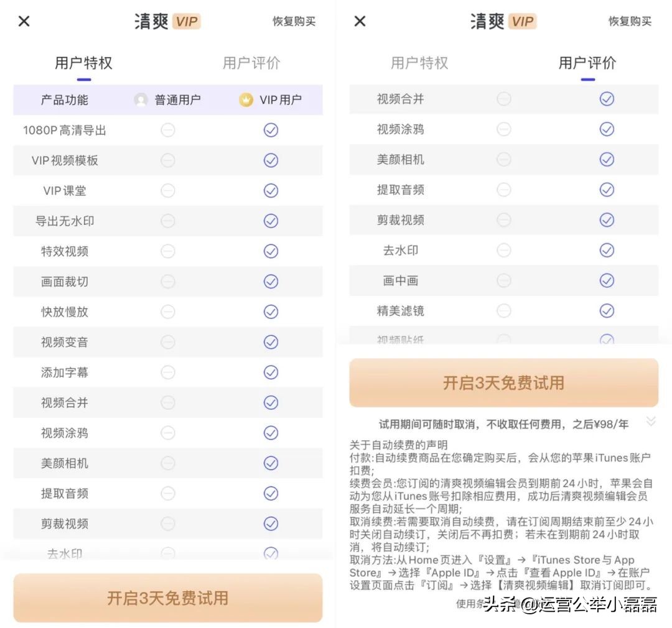Screen dimensions: 672x628
Task: Switch to the 用户特权 tab on right panel
Action: tap(421, 62)
